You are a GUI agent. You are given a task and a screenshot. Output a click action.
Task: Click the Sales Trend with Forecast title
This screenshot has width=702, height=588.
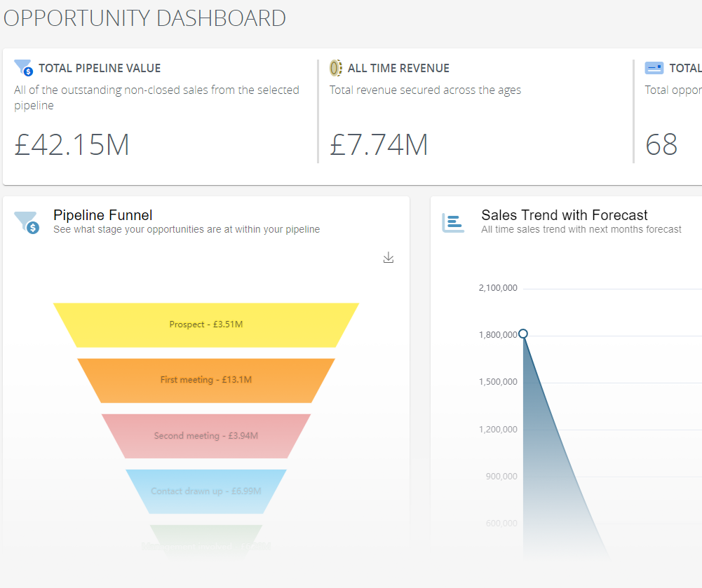[564, 215]
